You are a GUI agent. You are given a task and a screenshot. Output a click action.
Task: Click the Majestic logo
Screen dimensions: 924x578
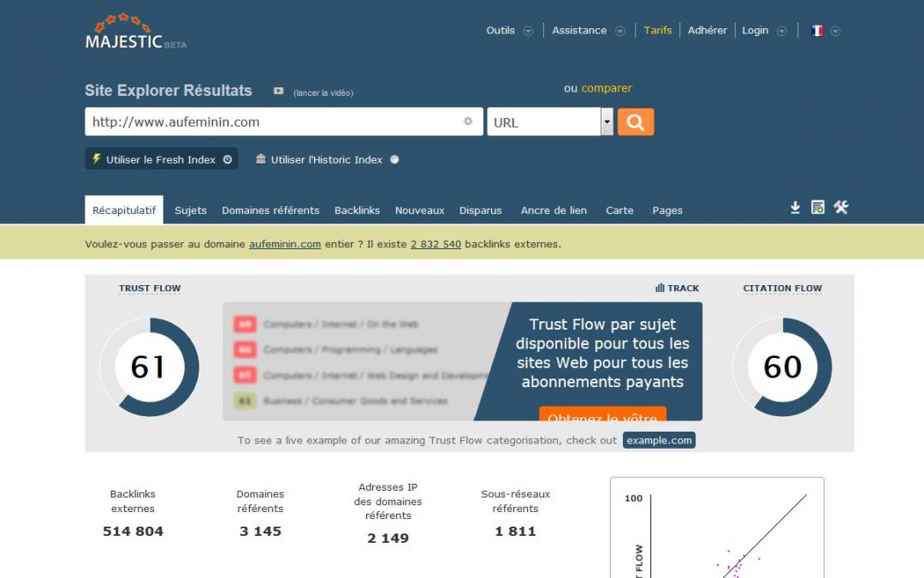pos(135,32)
